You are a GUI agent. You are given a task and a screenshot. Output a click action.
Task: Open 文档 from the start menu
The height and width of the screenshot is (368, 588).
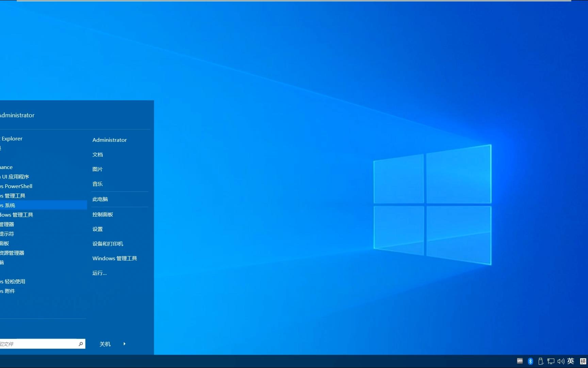pos(98,155)
